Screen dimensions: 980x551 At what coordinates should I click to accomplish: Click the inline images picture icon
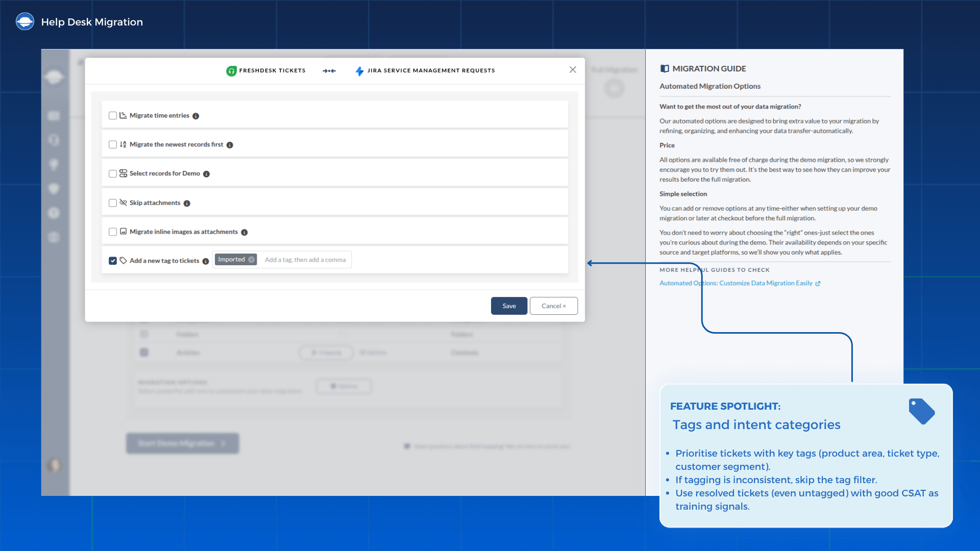[x=123, y=232]
